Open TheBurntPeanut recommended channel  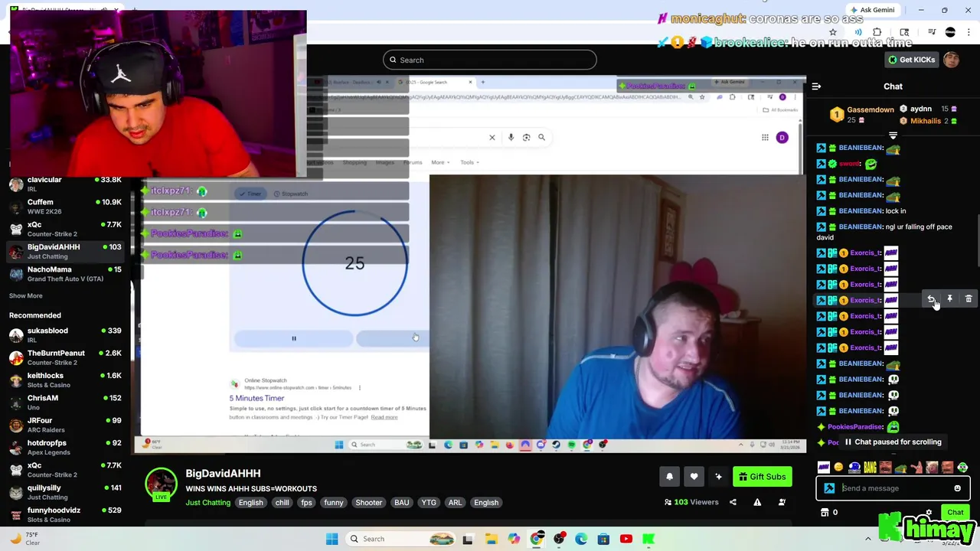65,357
